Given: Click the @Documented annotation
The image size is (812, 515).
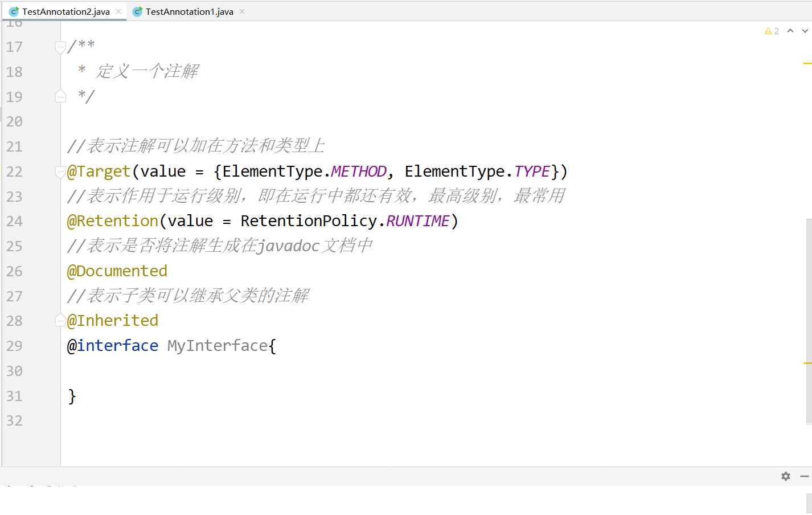Looking at the screenshot, I should point(117,271).
